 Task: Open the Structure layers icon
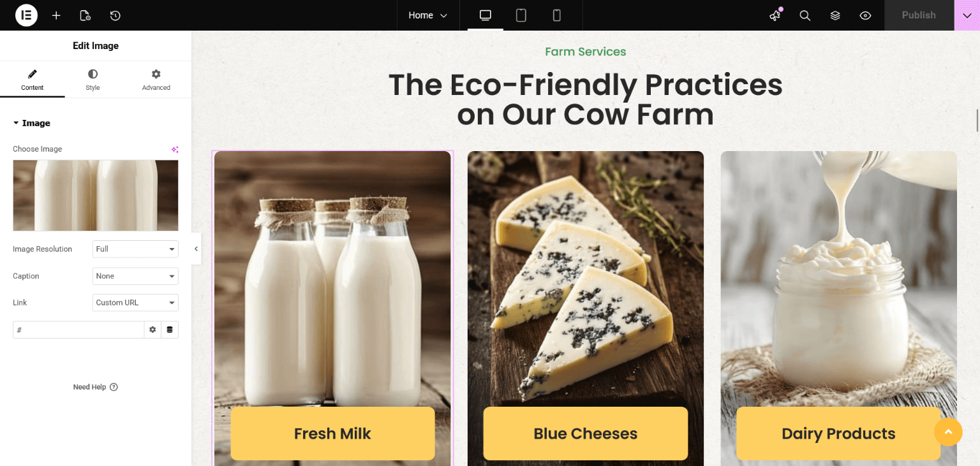[x=835, y=15]
